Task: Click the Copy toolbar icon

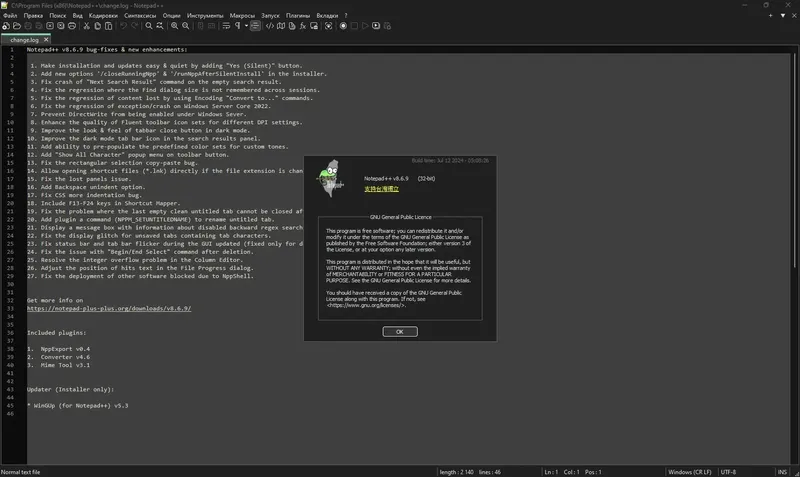Action: [x=97, y=26]
